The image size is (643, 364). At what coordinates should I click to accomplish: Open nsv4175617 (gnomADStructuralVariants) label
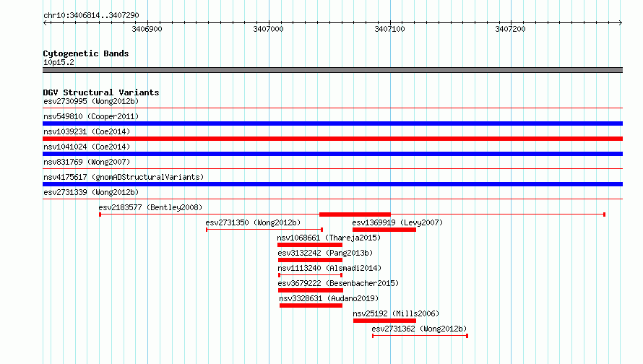124,177
